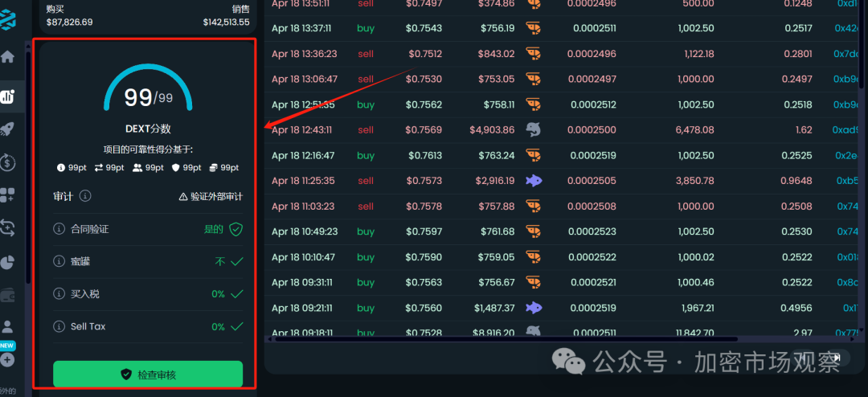This screenshot has width=868, height=397.
Task: Click the shrimp trader icon in the 12:16:47 row
Action: 533,156
